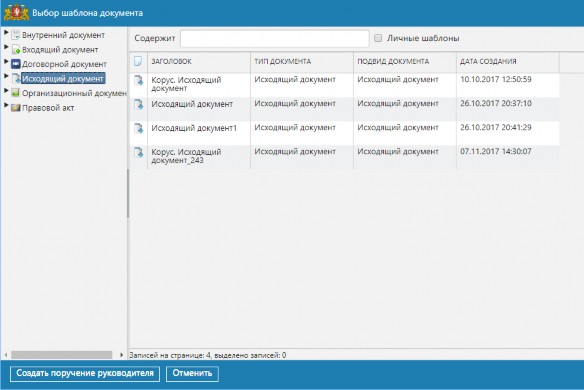The height and width of the screenshot is (390, 584).
Task: Select template Корус. Исходящий документ_243
Action: [186, 156]
